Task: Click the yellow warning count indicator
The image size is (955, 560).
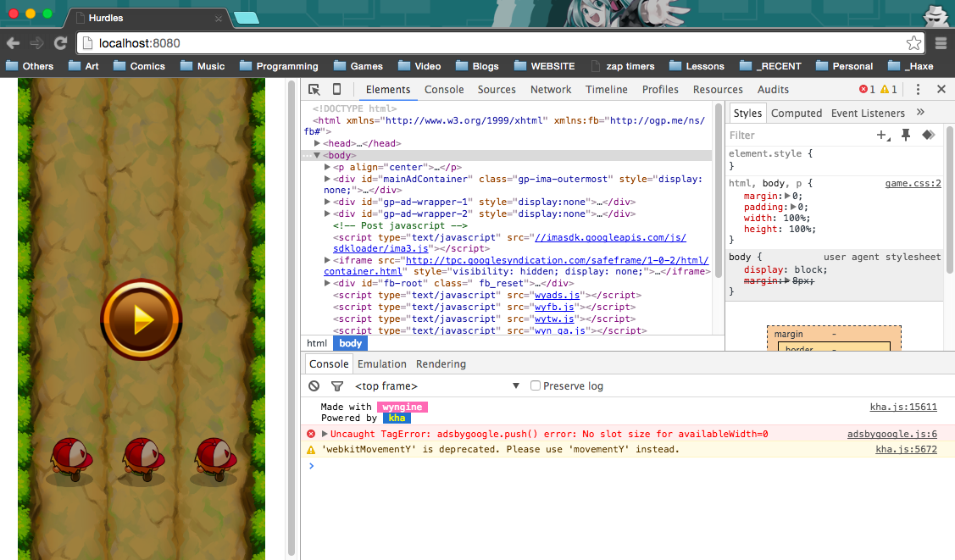Action: pos(889,90)
